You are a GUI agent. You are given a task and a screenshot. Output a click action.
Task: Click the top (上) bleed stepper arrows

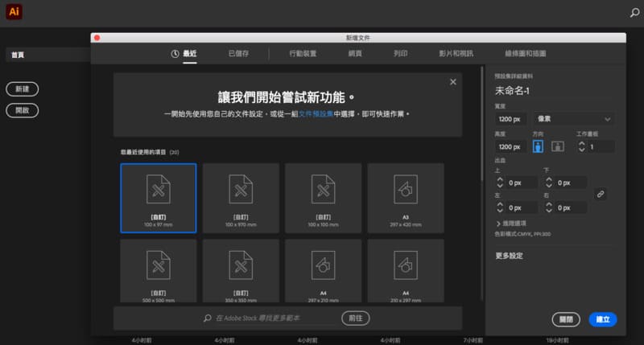coord(500,183)
